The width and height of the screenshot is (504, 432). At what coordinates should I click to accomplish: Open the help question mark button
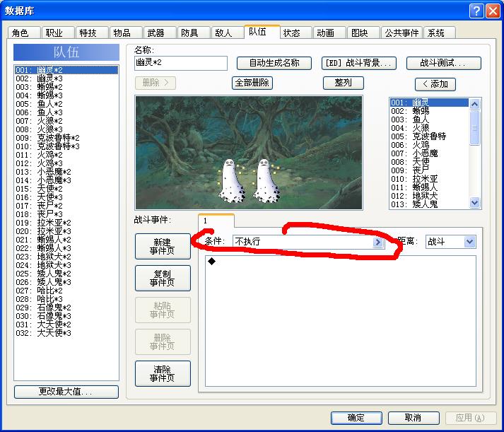[x=476, y=11]
